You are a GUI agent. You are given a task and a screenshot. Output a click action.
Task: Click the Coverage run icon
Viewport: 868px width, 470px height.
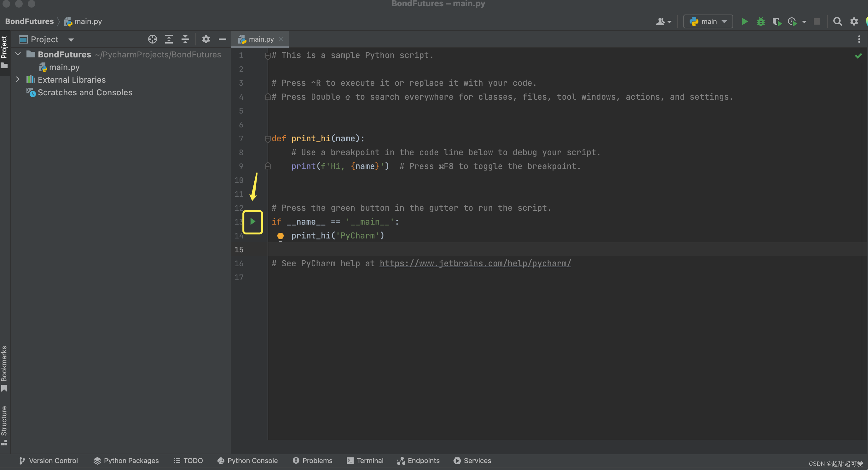tap(776, 22)
